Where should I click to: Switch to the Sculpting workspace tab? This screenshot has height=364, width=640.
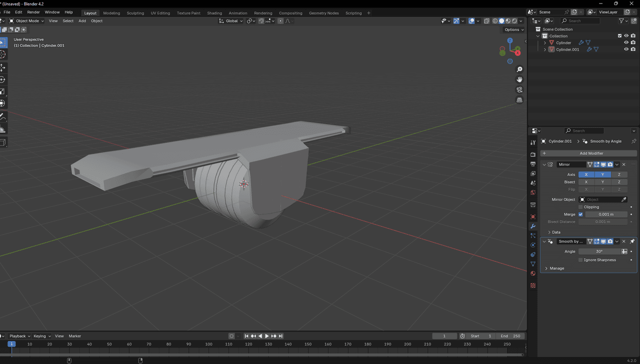135,13
